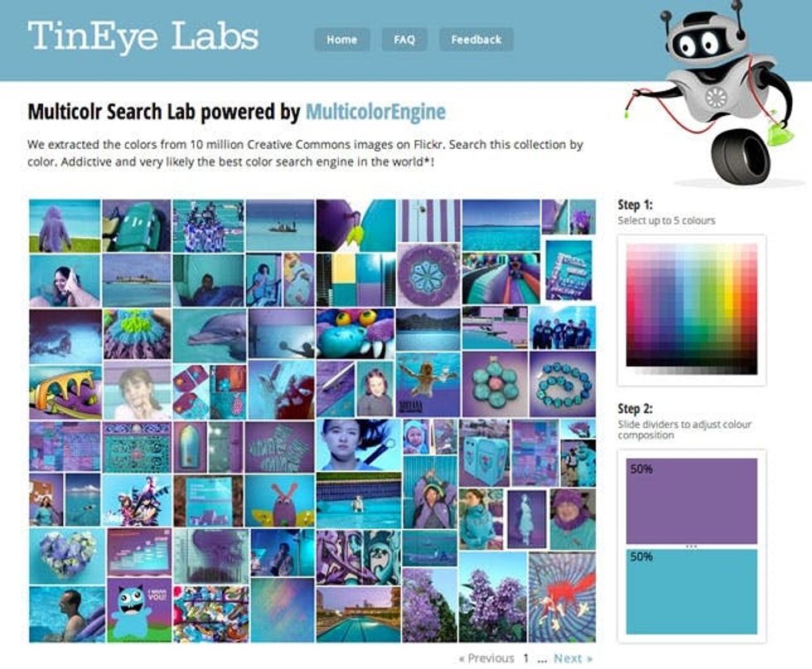
Task: Open the Home menu item
Action: [341, 39]
